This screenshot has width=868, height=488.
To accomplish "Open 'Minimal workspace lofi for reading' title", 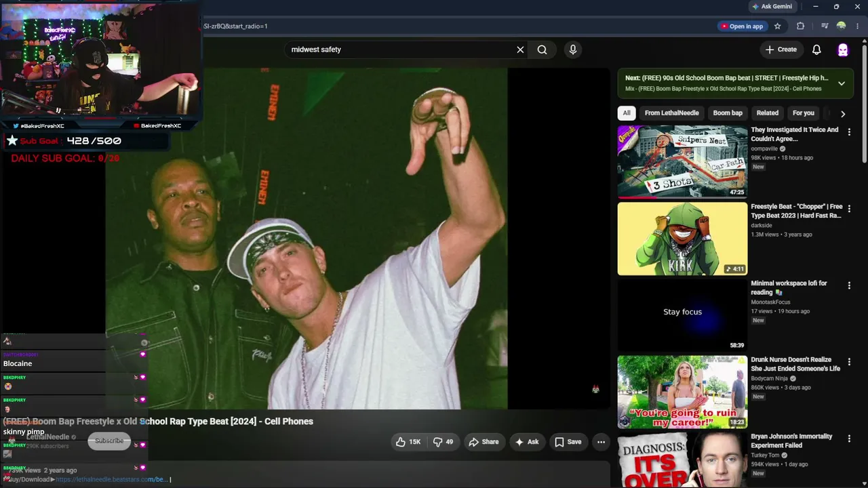I will pyautogui.click(x=789, y=287).
